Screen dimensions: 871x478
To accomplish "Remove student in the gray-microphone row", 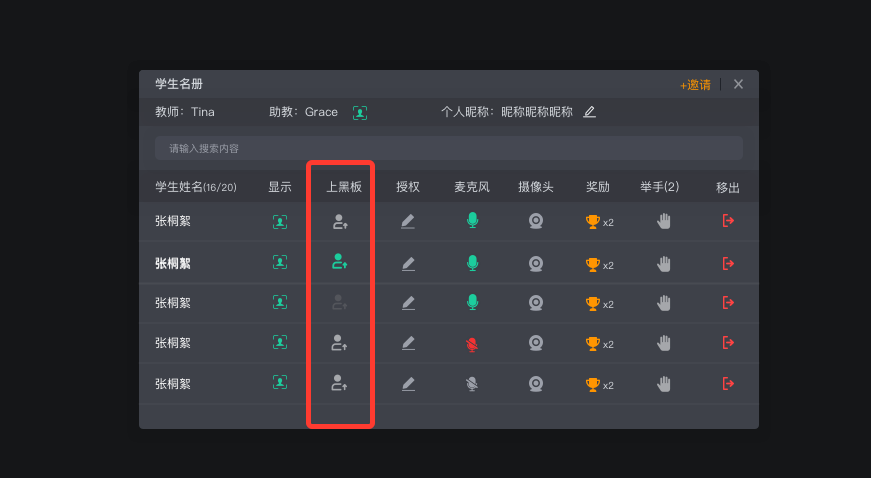I will click(728, 383).
